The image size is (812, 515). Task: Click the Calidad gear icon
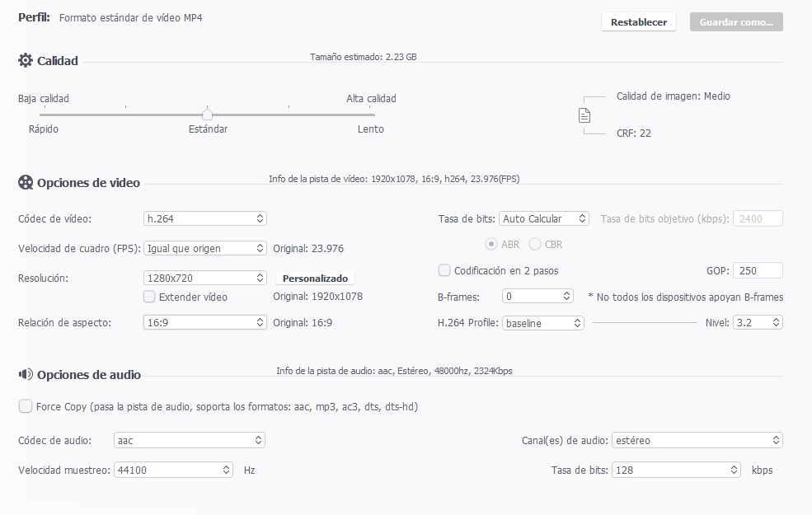(x=26, y=60)
